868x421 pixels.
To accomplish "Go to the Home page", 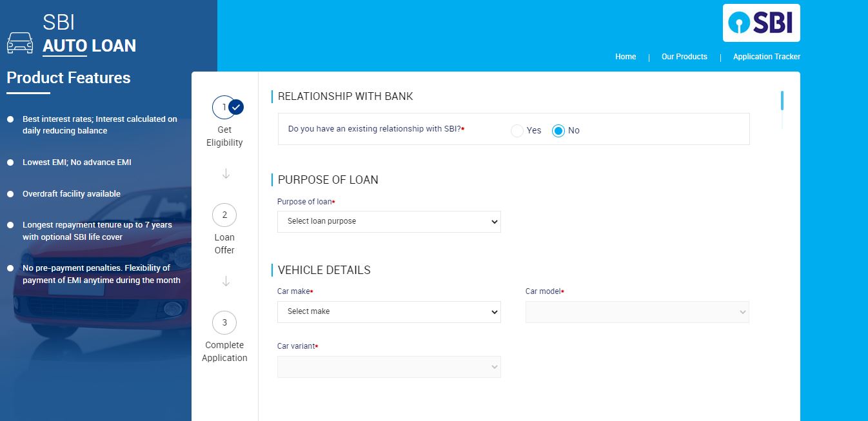I will (x=626, y=57).
